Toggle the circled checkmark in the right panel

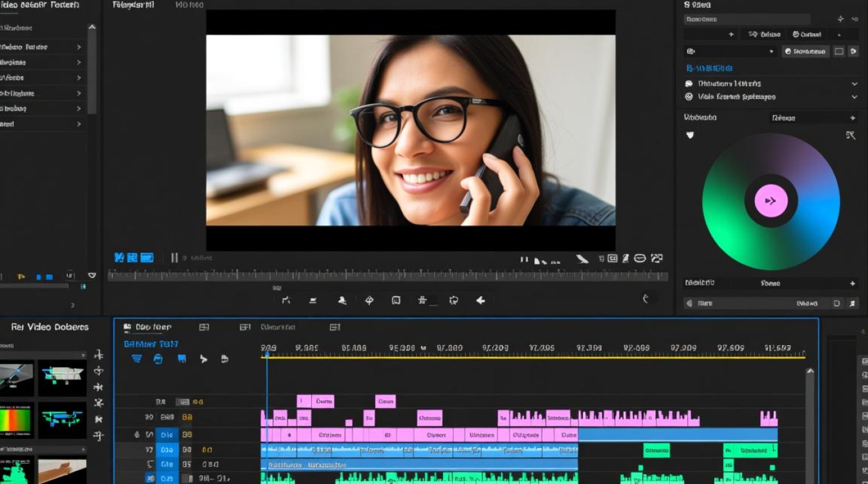(689, 97)
